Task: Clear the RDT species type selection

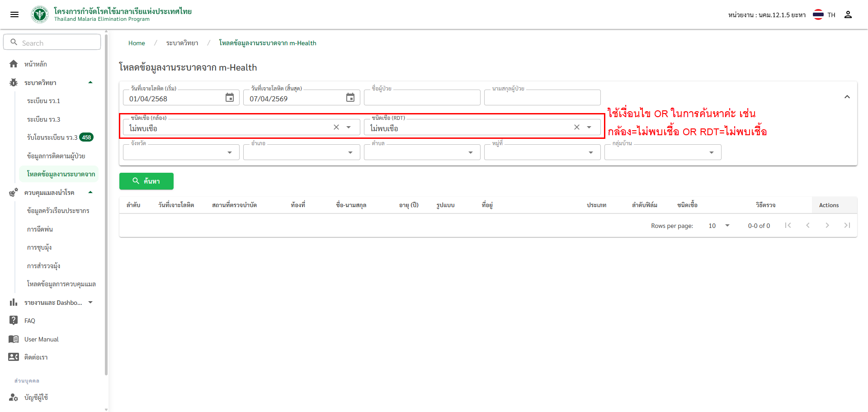Action: pos(577,127)
